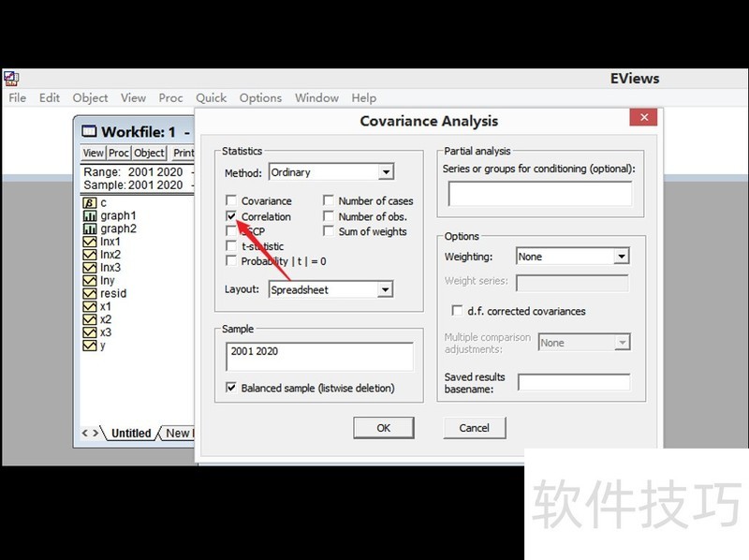Open the Proc menu in menu bar
Image resolution: width=749 pixels, height=560 pixels.
[x=170, y=98]
